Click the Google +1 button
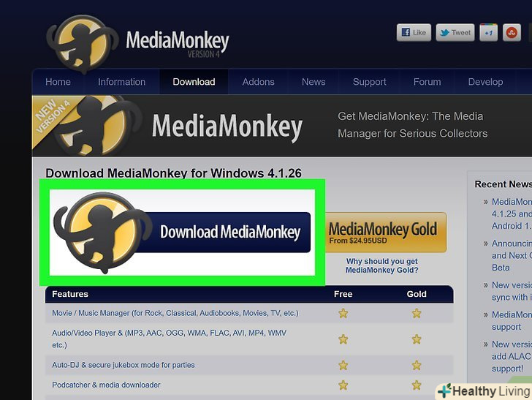 point(489,33)
